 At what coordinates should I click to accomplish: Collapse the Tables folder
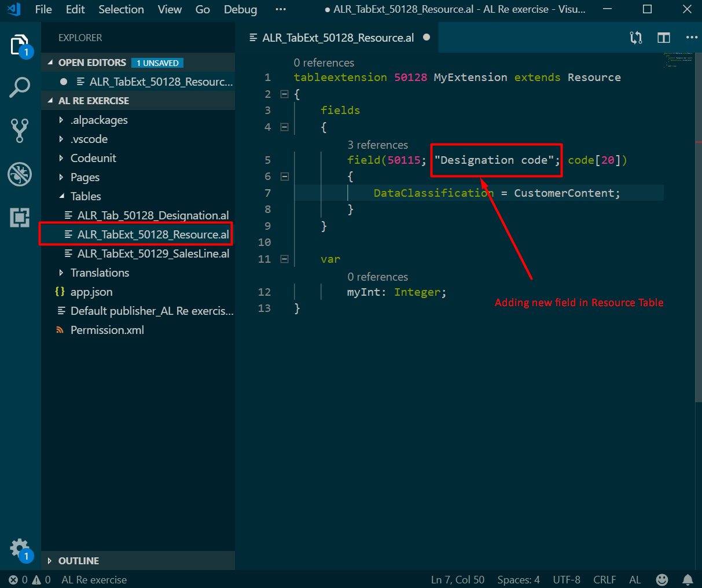pyautogui.click(x=86, y=196)
